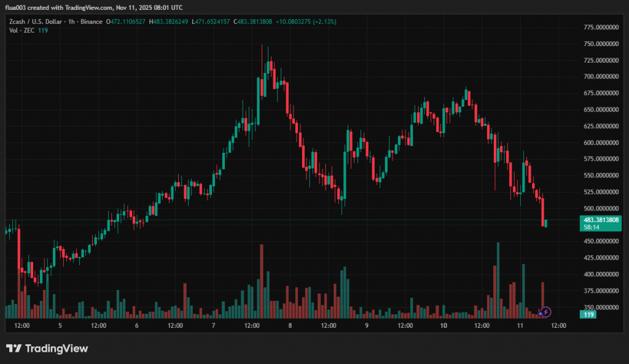Screen dimensions: 629x364
Task: Click the 350.0000000 price axis label
Action: pyautogui.click(x=600, y=307)
